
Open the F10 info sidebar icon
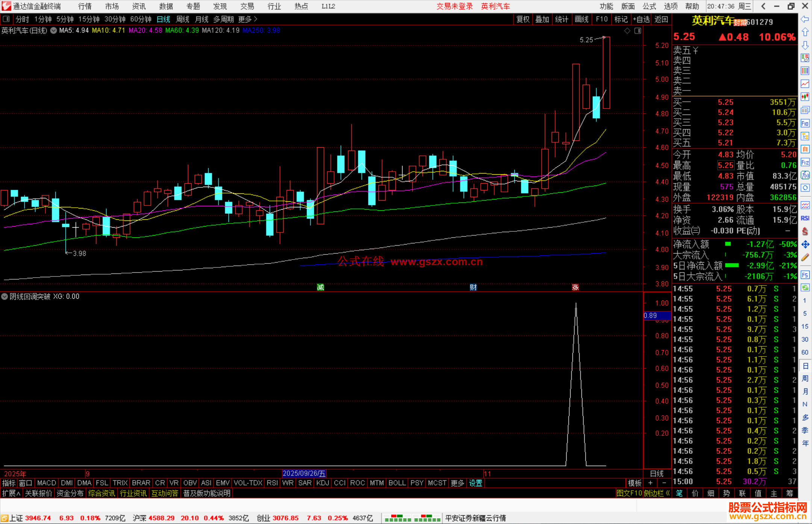pyautogui.click(x=805, y=123)
